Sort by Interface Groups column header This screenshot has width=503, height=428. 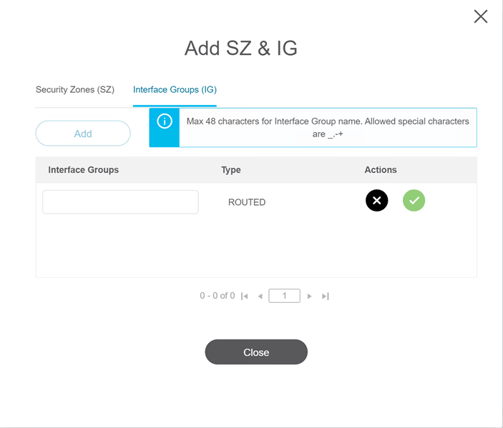83,170
